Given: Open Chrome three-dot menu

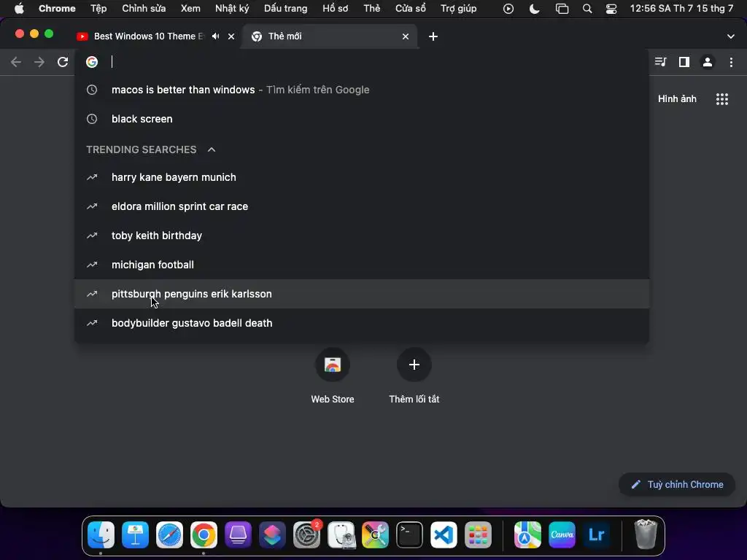Looking at the screenshot, I should [x=731, y=62].
